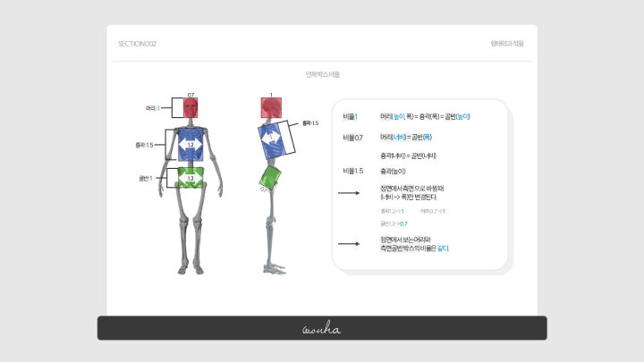644x362 pixels.
Task: Click the '비율1' row label
Action: click(x=350, y=116)
